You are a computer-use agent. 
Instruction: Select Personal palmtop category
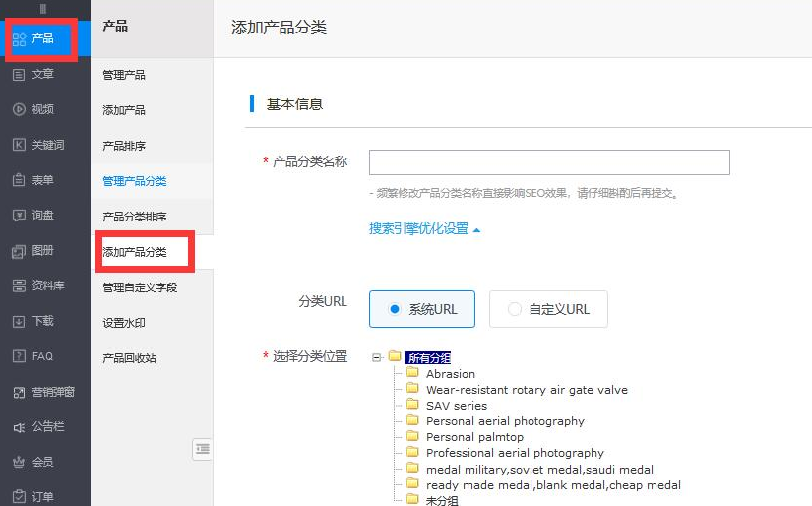(474, 437)
